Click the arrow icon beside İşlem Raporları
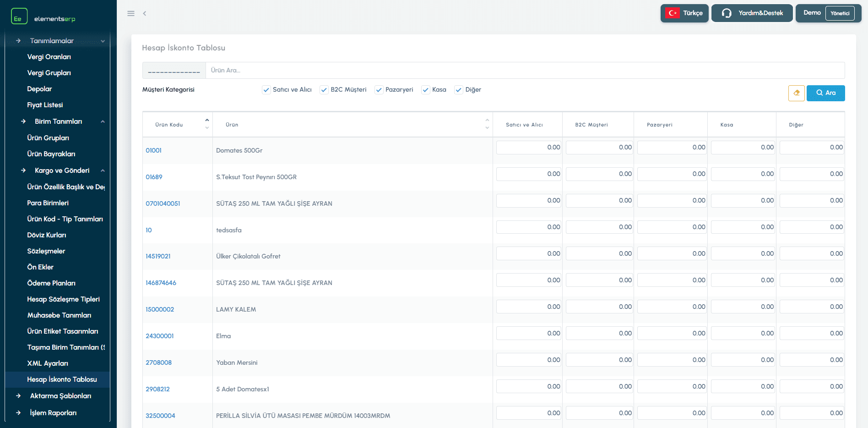Image resolution: width=868 pixels, height=428 pixels. 18,413
